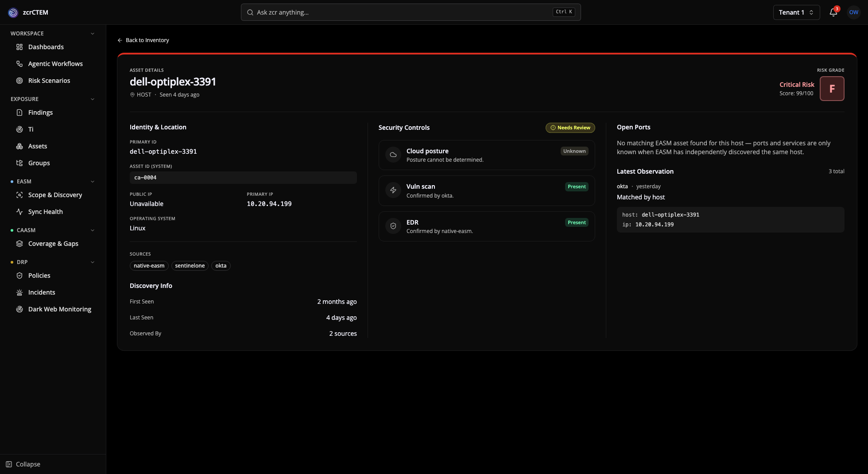Open the notifications bell
This screenshot has height=474, width=868.
click(x=833, y=12)
